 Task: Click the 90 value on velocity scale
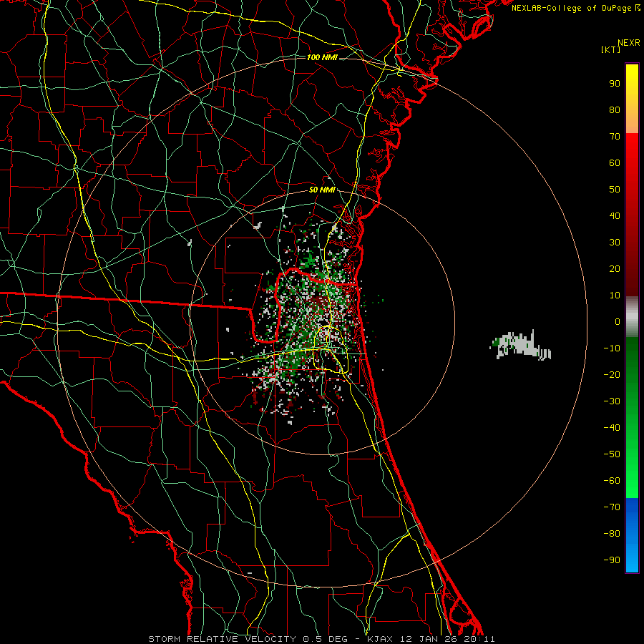[615, 84]
